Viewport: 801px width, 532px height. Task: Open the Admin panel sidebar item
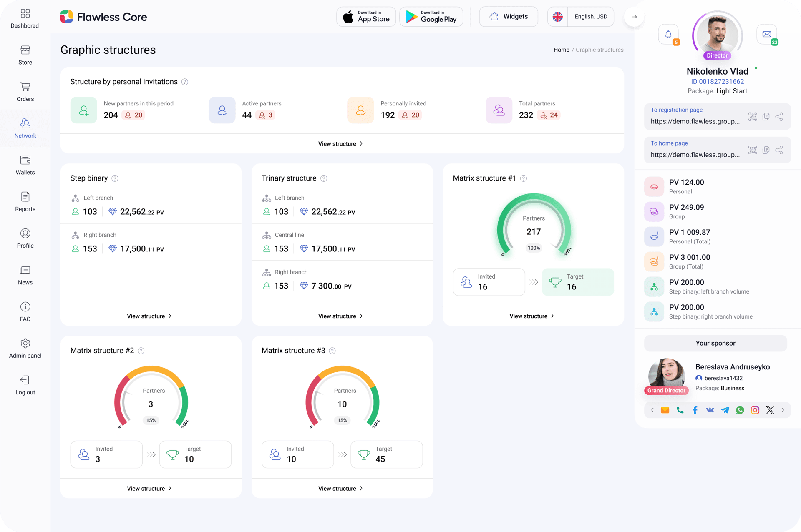(x=25, y=349)
